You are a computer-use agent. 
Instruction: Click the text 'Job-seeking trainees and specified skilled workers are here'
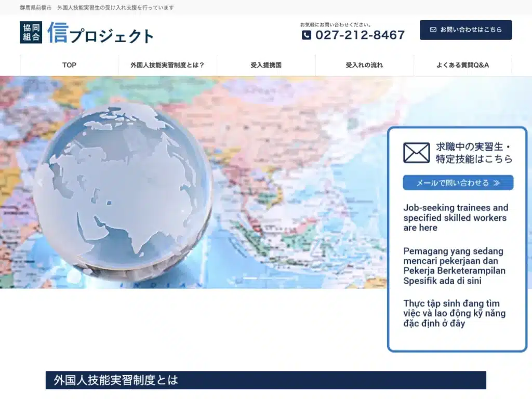[456, 218]
